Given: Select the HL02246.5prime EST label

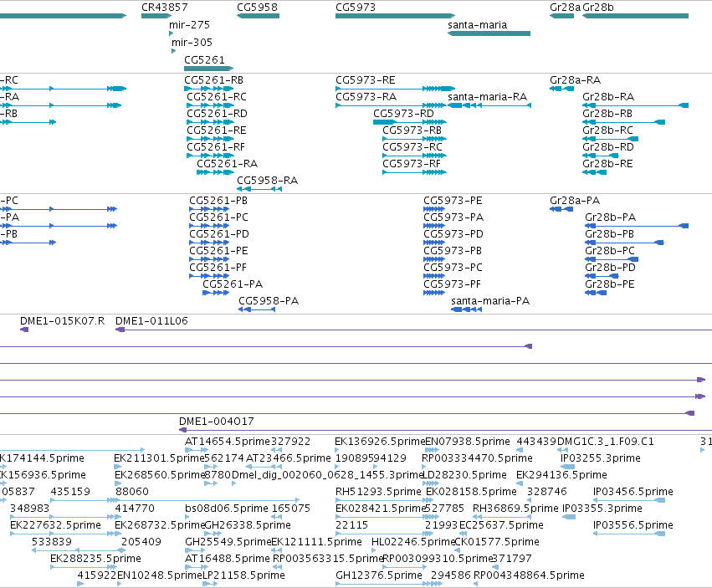Looking at the screenshot, I should pyautogui.click(x=412, y=542).
